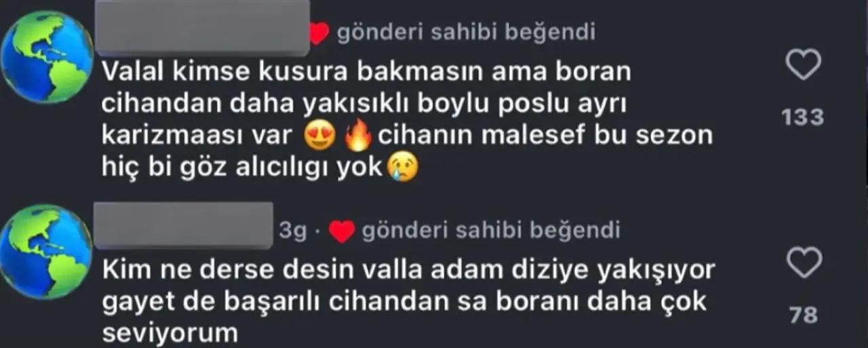
Task: Select the comment text starting 'Kim ne derse'
Action: pos(409,302)
